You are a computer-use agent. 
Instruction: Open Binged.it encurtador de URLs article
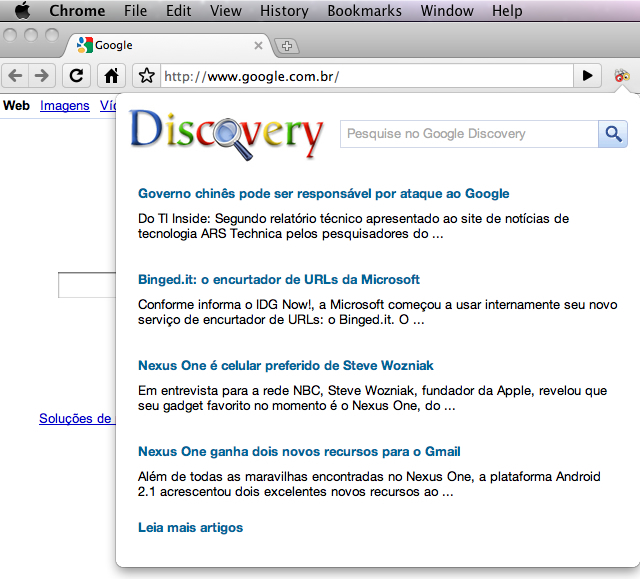pos(279,280)
